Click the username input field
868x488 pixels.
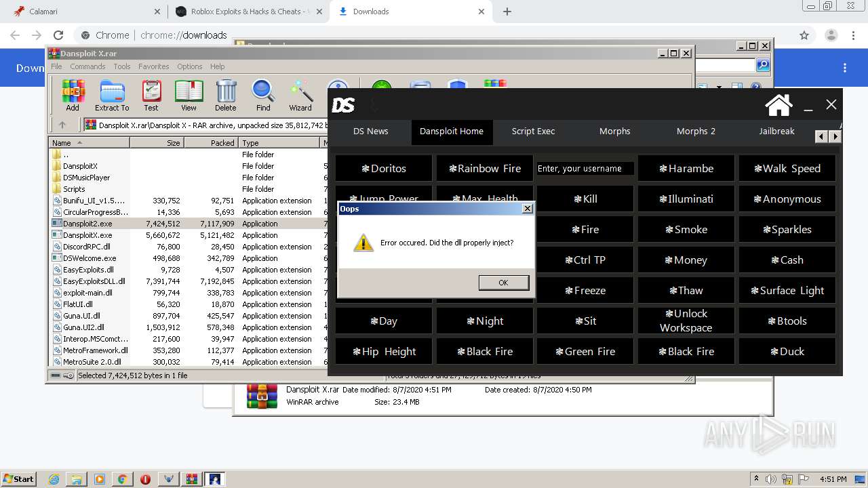click(585, 168)
